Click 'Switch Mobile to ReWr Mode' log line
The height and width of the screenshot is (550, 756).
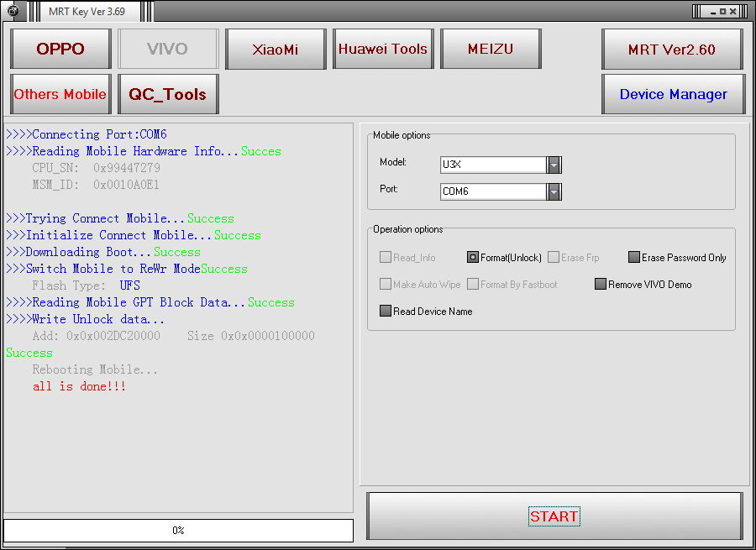(127, 269)
